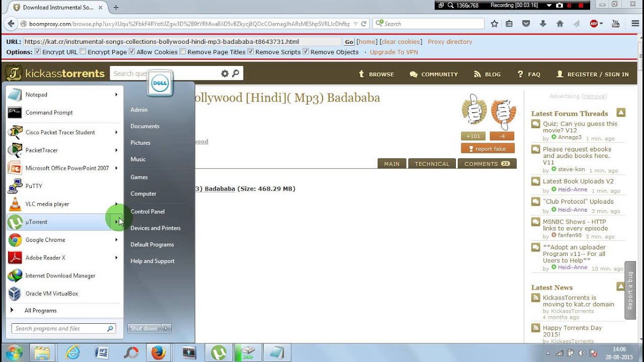Open the Adblock Plus dropdown arrow
The width and height of the screenshot is (644, 362).
601,24
